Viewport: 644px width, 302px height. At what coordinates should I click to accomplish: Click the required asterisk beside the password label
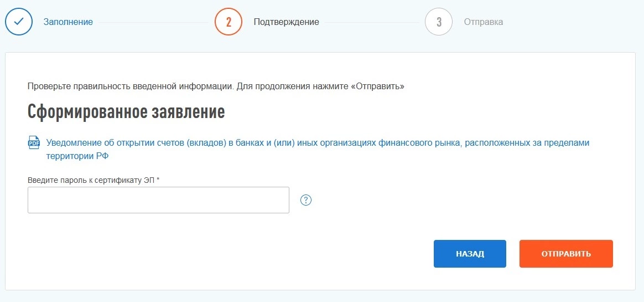tap(158, 180)
